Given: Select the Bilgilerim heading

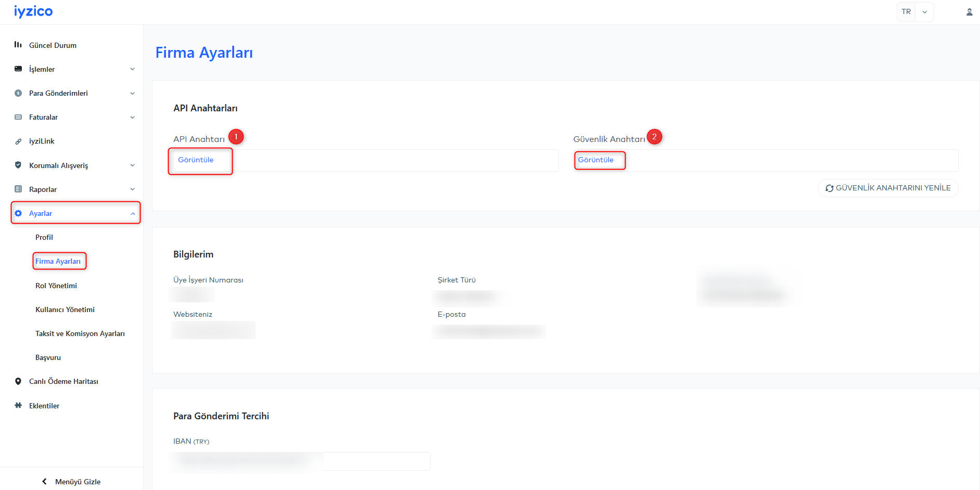Looking at the screenshot, I should [194, 254].
